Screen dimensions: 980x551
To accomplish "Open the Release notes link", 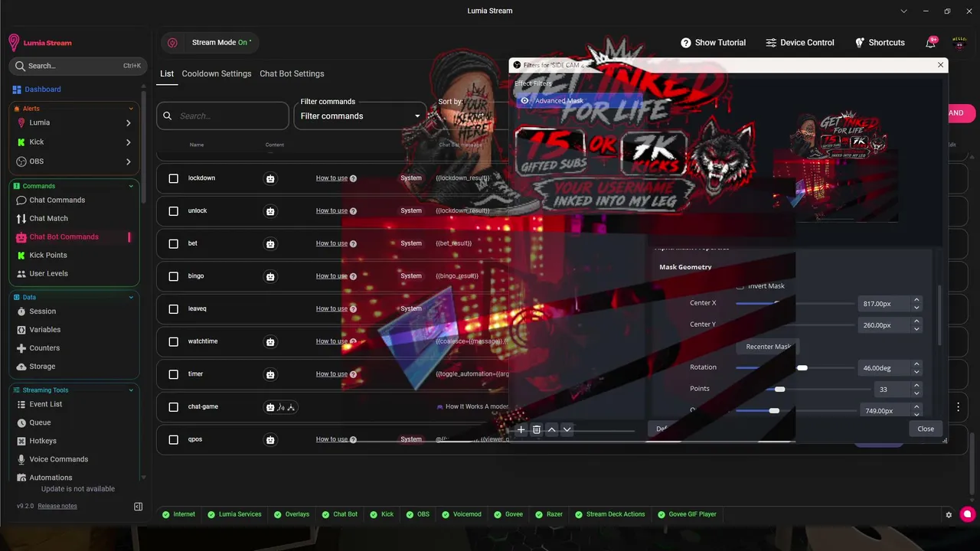I will click(57, 506).
